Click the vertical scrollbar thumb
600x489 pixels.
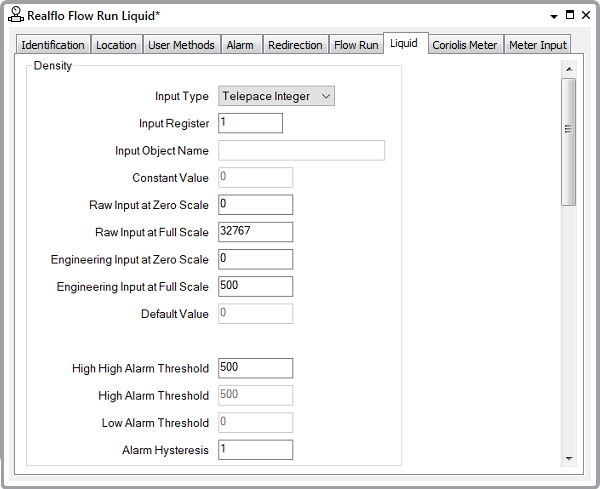(568, 140)
